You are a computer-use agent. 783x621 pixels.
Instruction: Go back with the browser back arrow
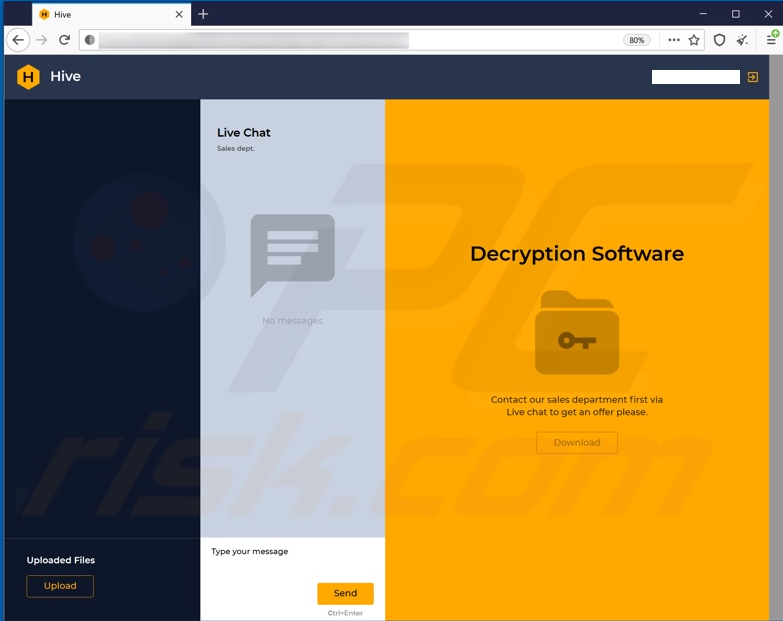(18, 40)
